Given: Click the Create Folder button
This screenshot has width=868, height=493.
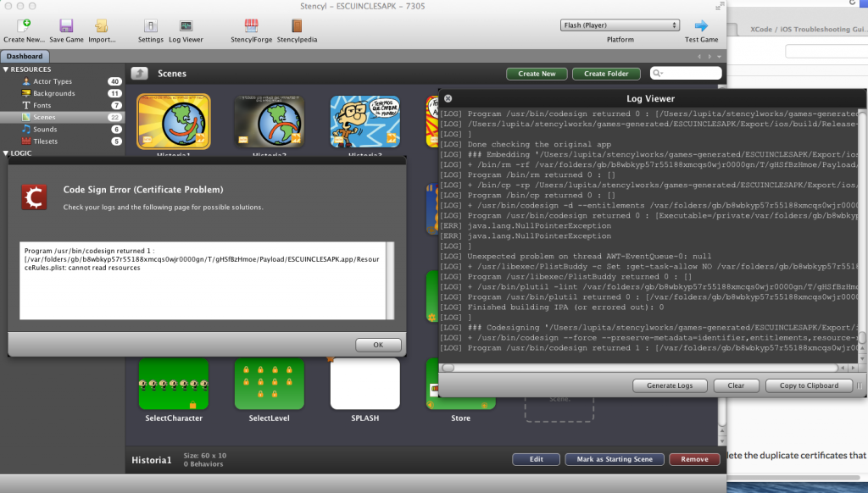Looking at the screenshot, I should coord(606,74).
